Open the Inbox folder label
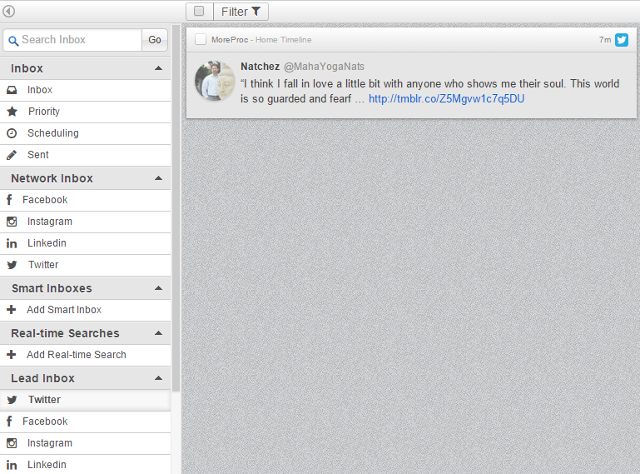Viewport: 640px width, 474px height. coord(40,90)
